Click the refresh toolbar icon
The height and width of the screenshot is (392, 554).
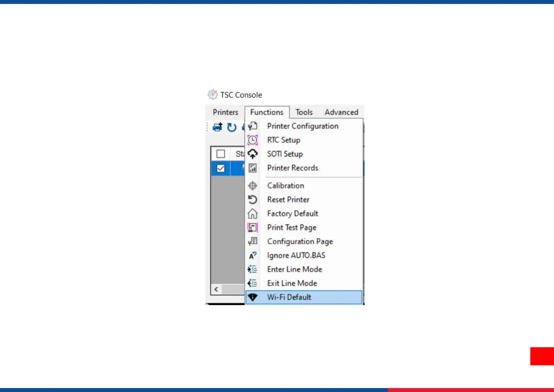coord(232,127)
